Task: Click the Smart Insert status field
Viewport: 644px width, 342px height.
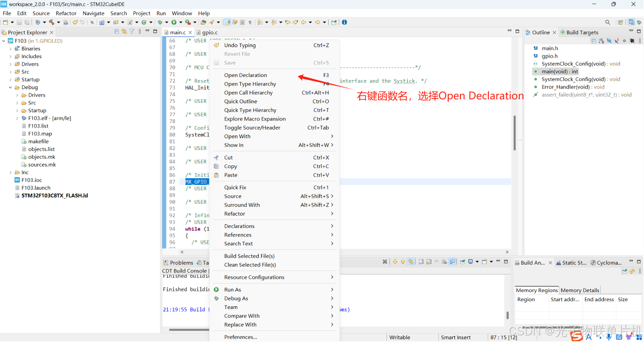Action: click(x=456, y=337)
